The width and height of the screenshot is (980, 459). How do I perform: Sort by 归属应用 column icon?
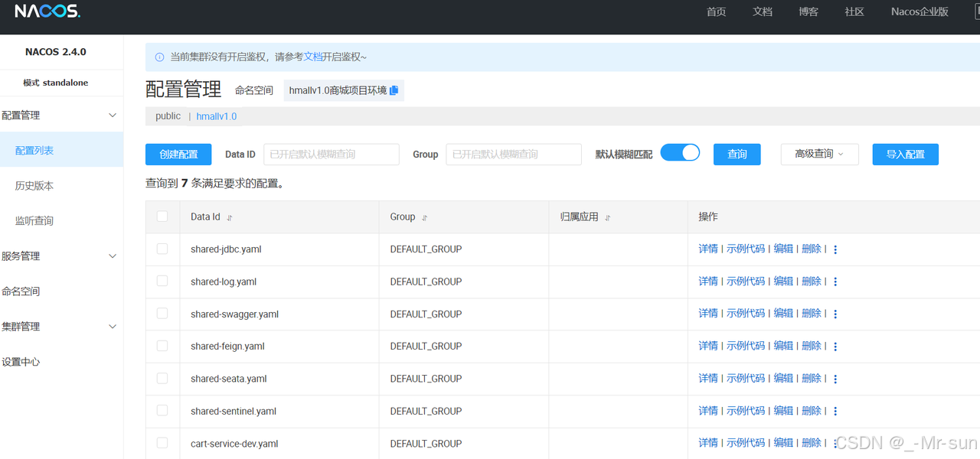pyautogui.click(x=608, y=217)
